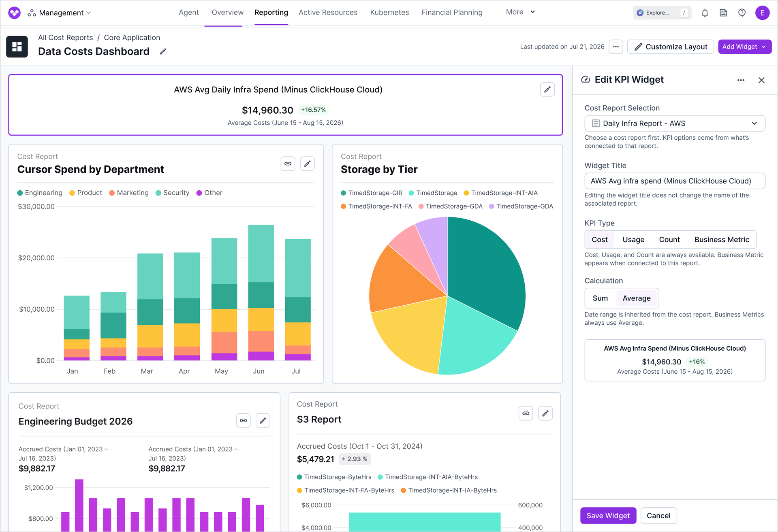Click the Save Widget button
Viewport: 778px width, 532px height.
(608, 515)
